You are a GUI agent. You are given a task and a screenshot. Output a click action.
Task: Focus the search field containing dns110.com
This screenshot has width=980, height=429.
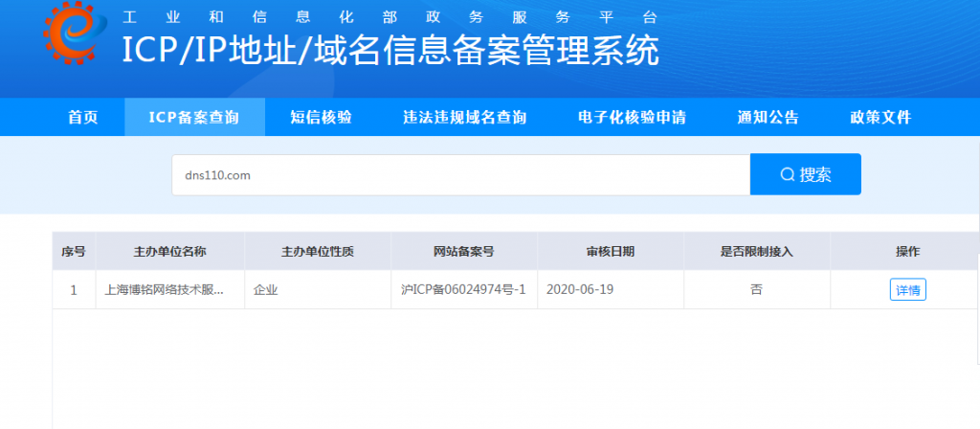click(x=459, y=175)
